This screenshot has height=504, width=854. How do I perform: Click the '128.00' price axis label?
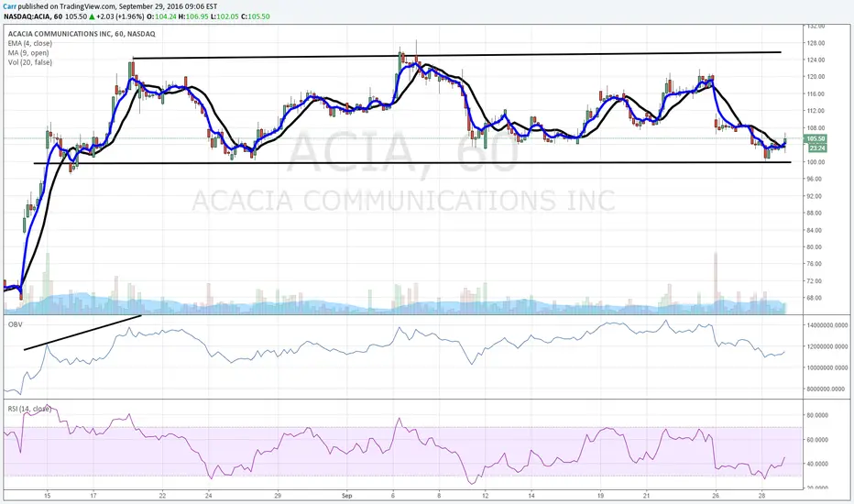pyautogui.click(x=817, y=43)
